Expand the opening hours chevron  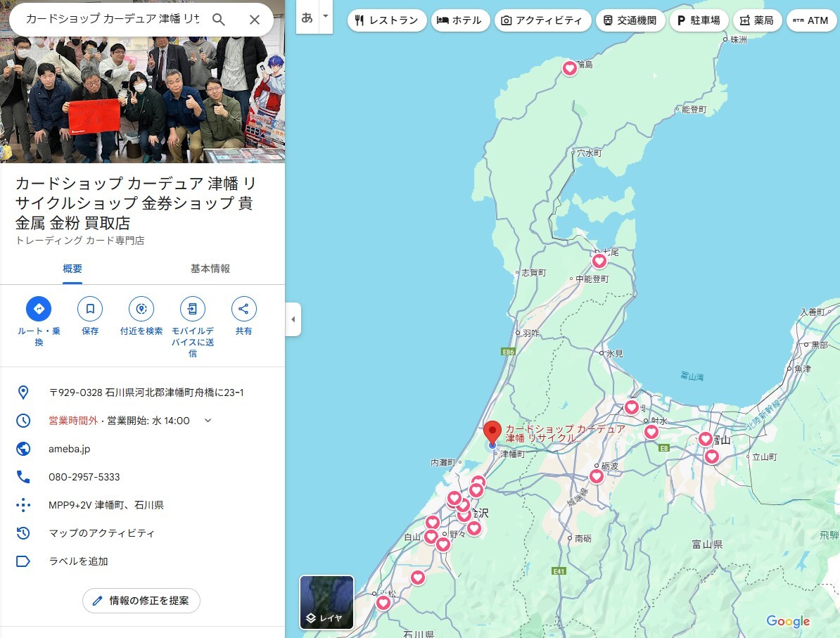208,421
